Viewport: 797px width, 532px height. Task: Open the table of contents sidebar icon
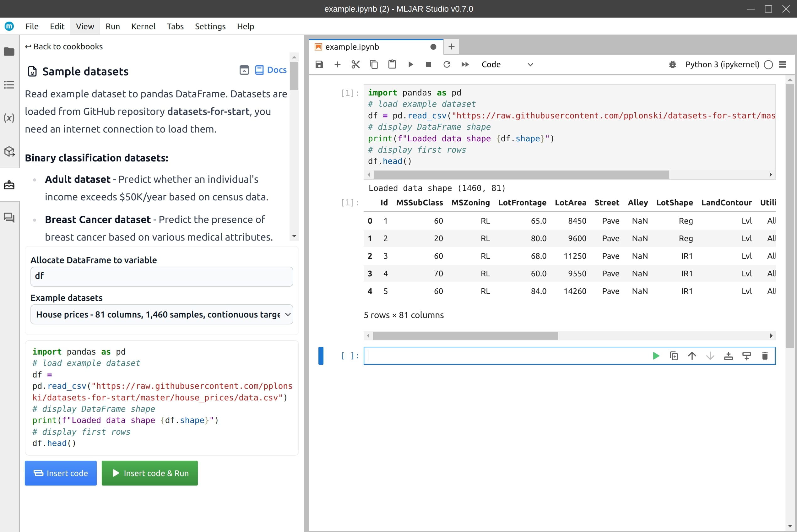point(9,85)
